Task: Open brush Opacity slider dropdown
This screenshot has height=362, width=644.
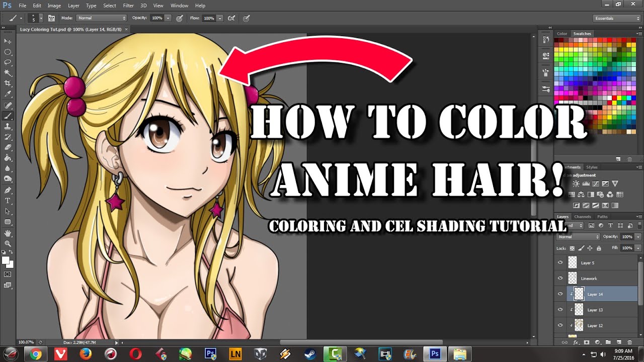Action: click(168, 18)
